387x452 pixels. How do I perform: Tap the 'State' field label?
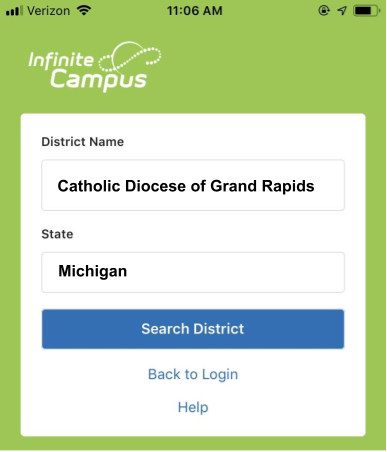click(57, 234)
